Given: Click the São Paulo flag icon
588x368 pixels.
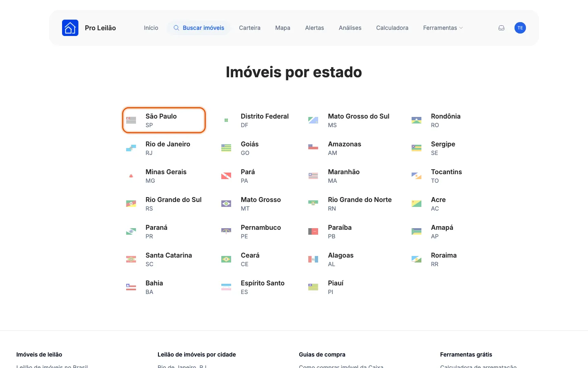Looking at the screenshot, I should (131, 120).
